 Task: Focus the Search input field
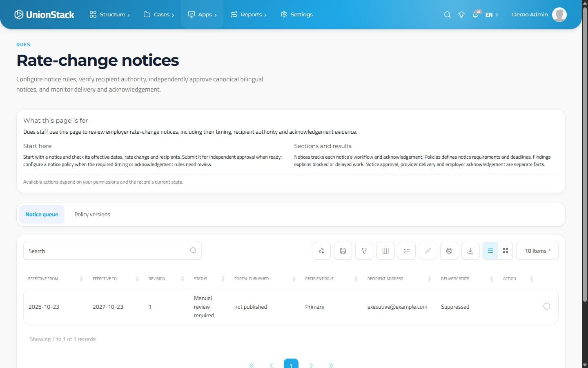coord(112,251)
